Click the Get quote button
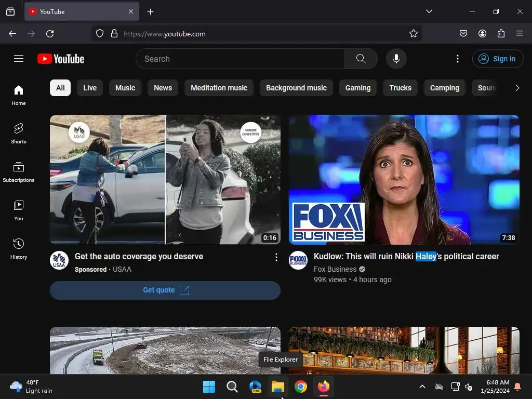The width and height of the screenshot is (532, 399). click(x=165, y=290)
